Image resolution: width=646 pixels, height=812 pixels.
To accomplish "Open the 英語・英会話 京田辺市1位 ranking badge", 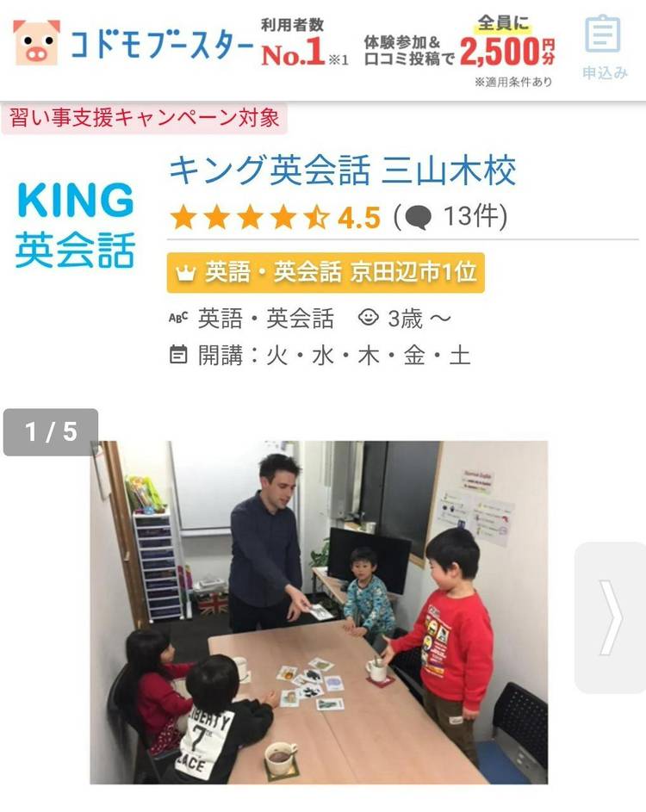I will (326, 272).
